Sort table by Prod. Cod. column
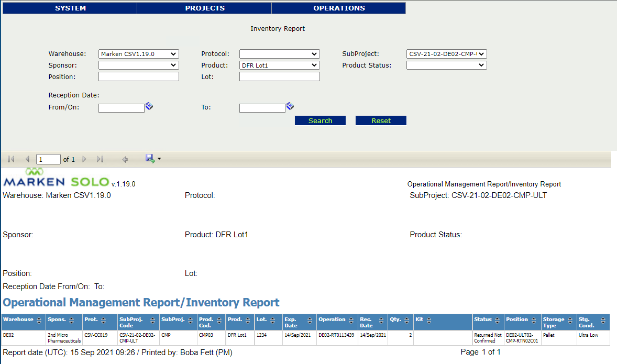 (x=219, y=321)
